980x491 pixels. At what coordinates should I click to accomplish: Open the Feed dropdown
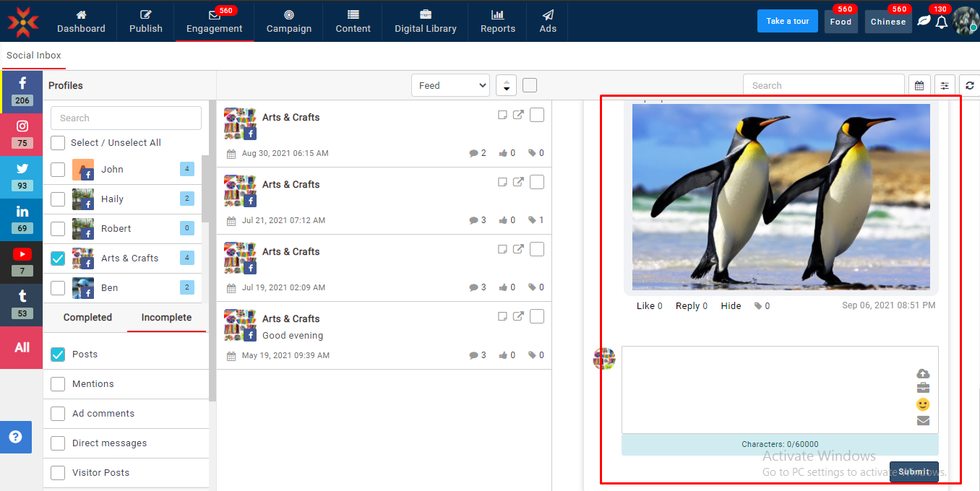[450, 85]
